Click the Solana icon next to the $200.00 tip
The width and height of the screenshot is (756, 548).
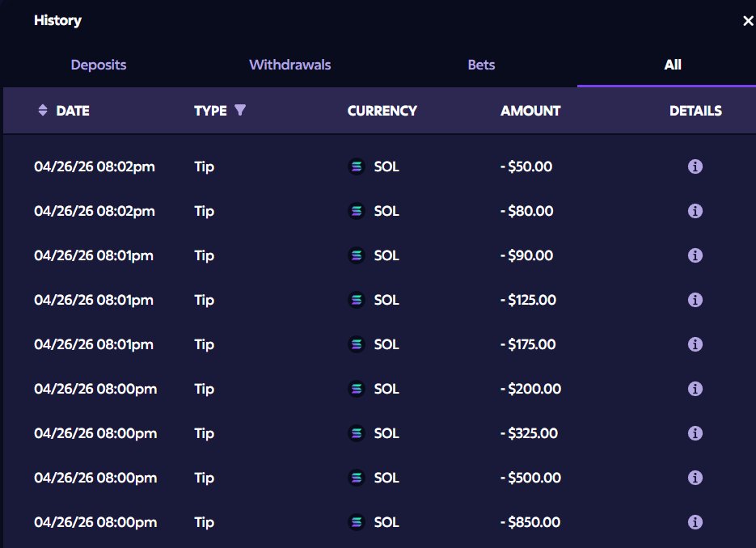(356, 389)
